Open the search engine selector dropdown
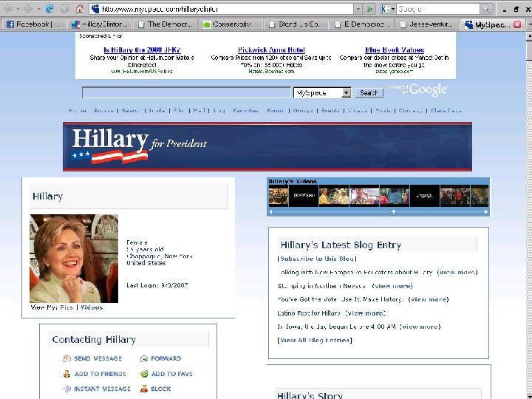This screenshot has height=399, width=532. pos(394,9)
